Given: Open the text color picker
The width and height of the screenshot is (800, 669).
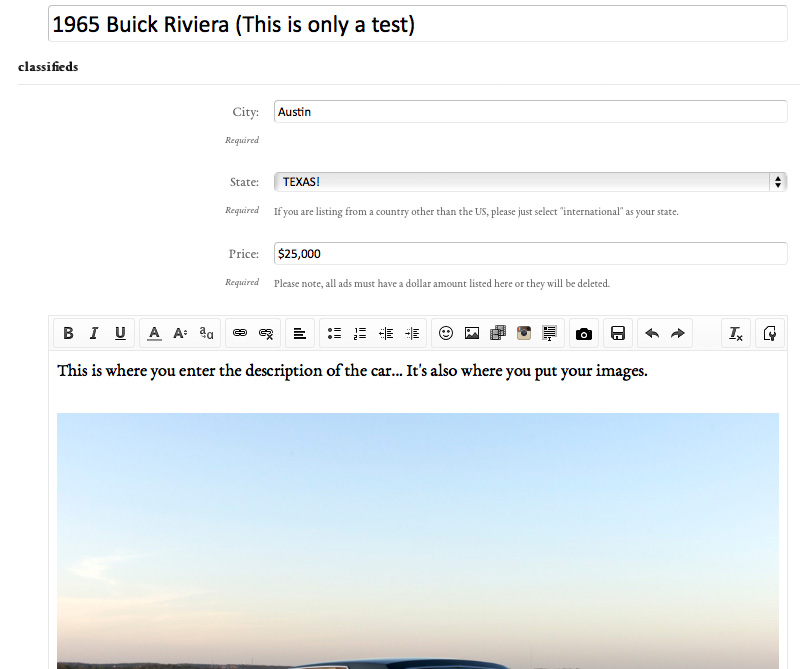Looking at the screenshot, I should coord(154,333).
